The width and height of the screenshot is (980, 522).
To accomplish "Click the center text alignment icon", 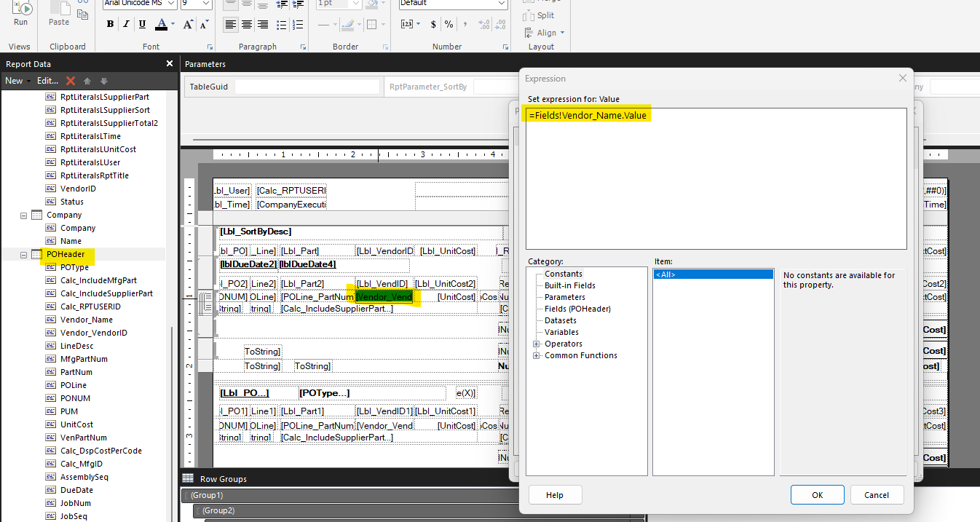I will click(x=247, y=24).
